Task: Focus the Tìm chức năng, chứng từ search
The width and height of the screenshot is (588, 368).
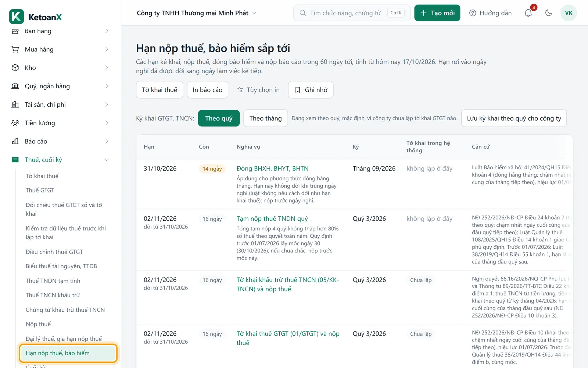Action: (352, 13)
